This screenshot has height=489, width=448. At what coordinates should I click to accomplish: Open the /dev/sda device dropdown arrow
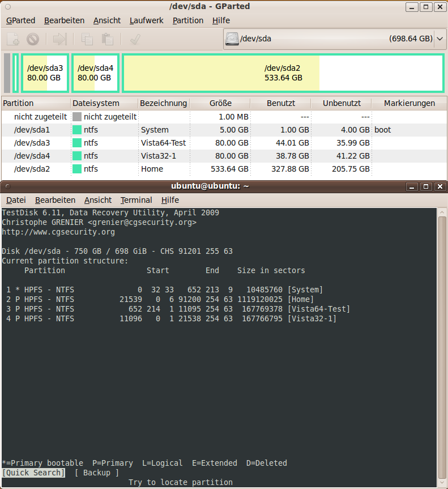[x=440, y=39]
